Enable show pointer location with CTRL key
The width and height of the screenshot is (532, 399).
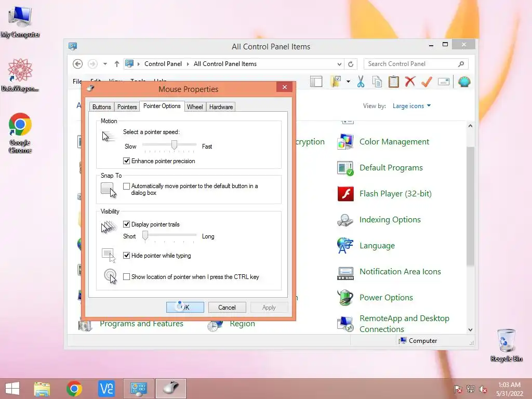pos(127,277)
